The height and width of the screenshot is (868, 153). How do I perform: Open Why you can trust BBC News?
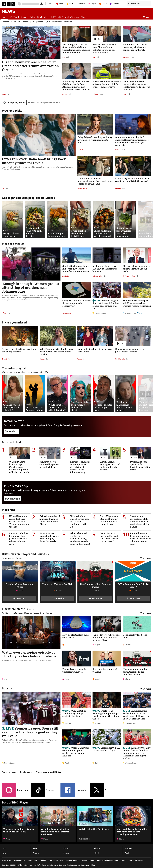[x=49, y=772]
